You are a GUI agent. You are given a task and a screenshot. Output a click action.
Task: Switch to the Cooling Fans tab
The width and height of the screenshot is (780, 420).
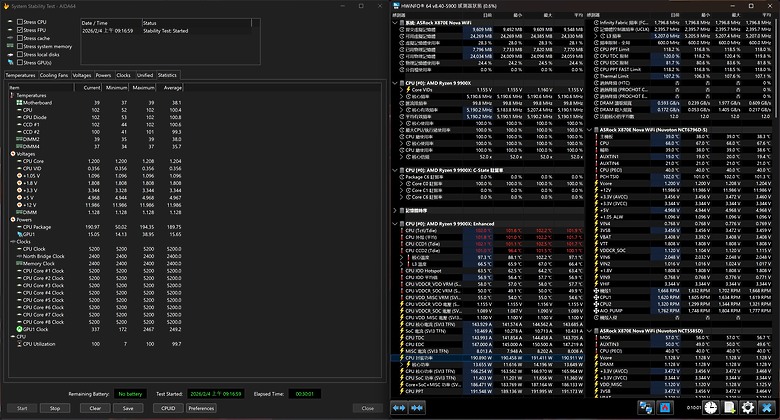(54, 75)
